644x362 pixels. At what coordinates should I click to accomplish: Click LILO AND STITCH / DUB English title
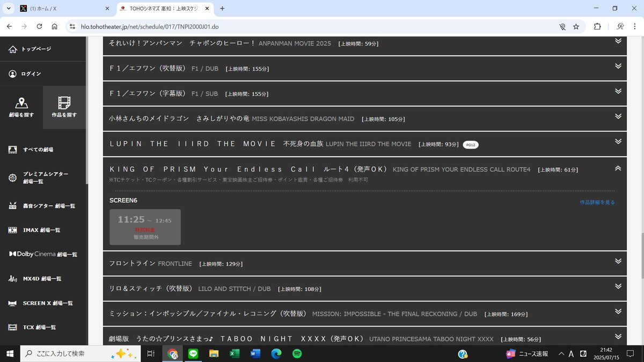pyautogui.click(x=235, y=289)
